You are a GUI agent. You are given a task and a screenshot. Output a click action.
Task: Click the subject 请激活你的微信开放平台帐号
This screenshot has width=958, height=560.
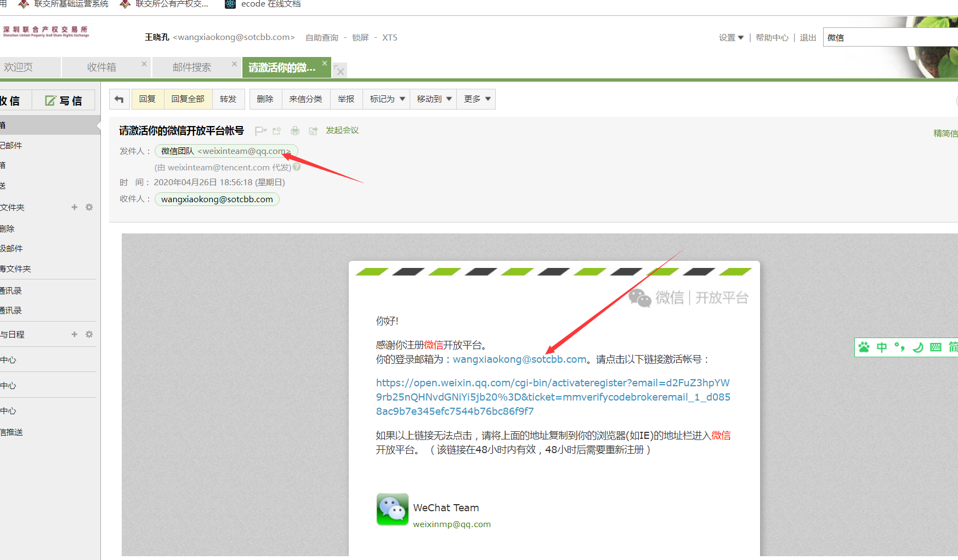tap(182, 130)
